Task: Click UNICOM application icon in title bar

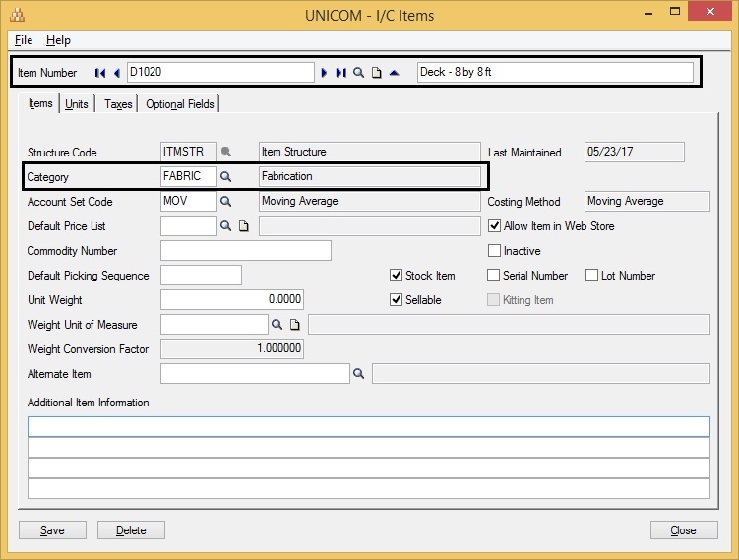Action: coord(18,15)
